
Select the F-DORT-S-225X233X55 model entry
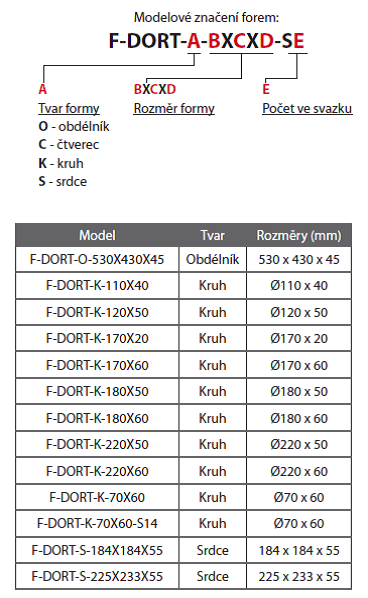click(x=97, y=576)
